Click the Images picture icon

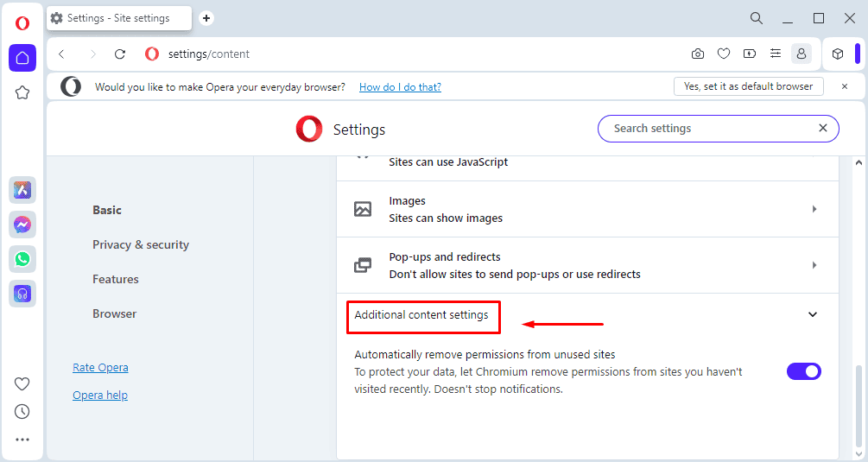(x=363, y=209)
